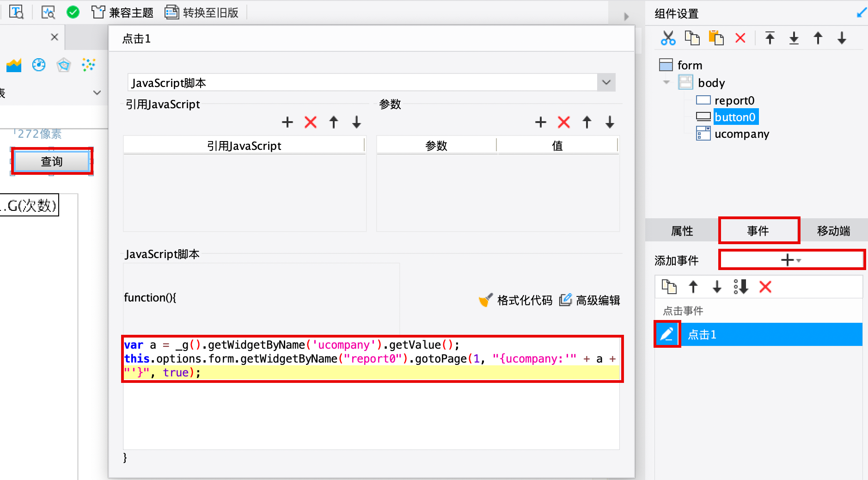Click 格式化代码 to format the script
The height and width of the screenshot is (480, 868).
click(516, 301)
